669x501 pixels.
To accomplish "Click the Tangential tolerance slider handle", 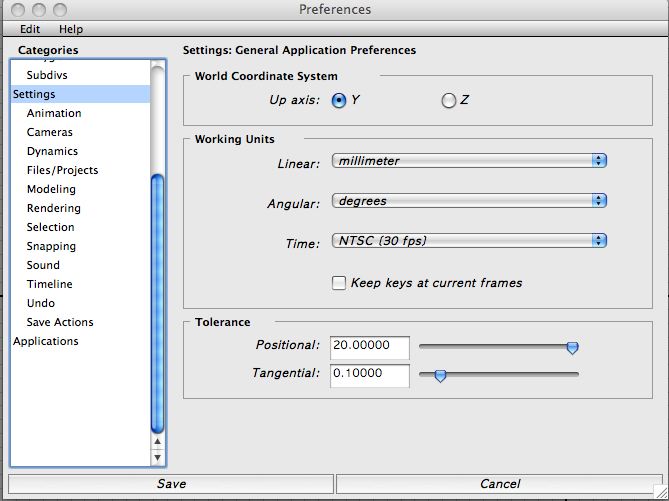I will pyautogui.click(x=440, y=376).
